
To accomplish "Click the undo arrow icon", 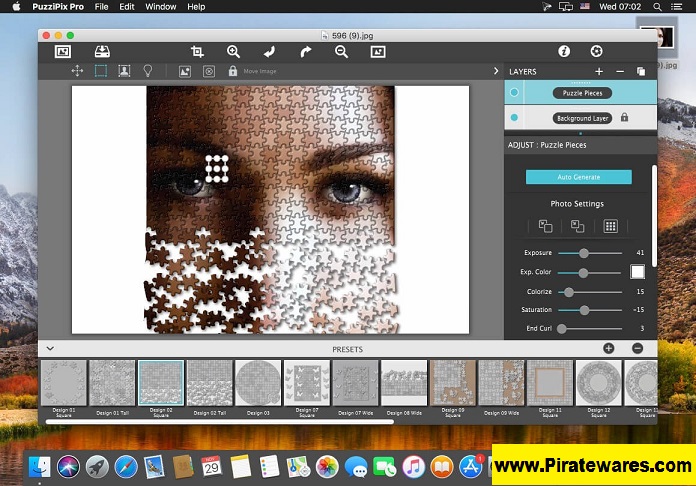I will coord(269,51).
